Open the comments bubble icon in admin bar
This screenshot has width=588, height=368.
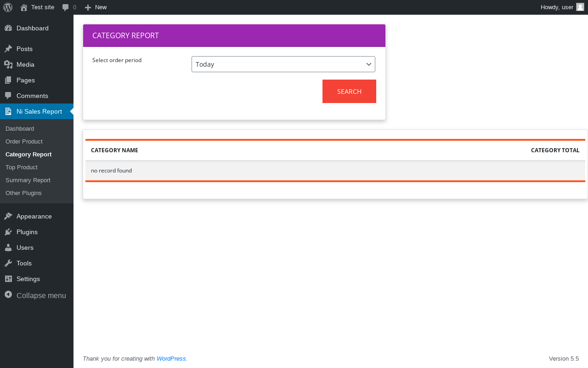[x=66, y=7]
